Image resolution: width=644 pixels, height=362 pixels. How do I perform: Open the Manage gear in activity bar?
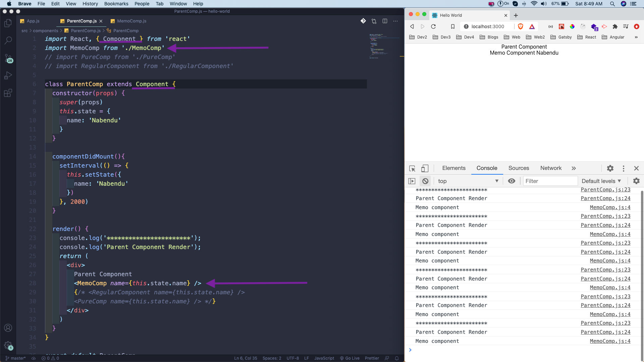click(8, 345)
